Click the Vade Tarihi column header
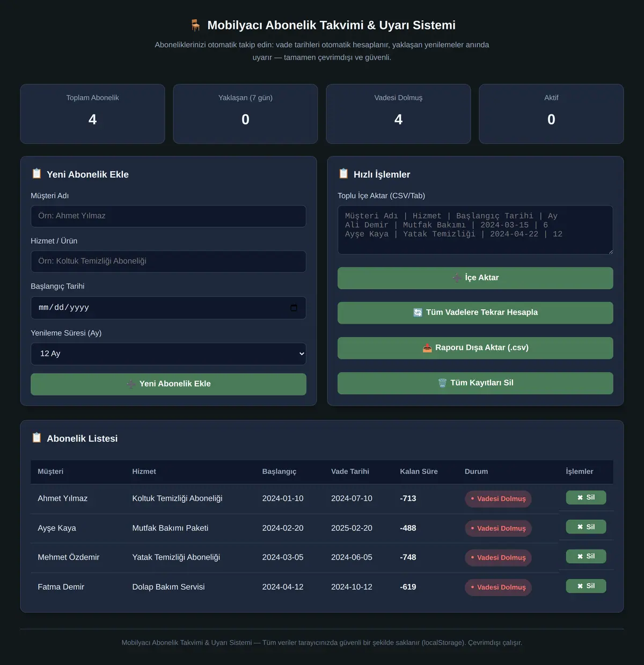 pos(350,471)
